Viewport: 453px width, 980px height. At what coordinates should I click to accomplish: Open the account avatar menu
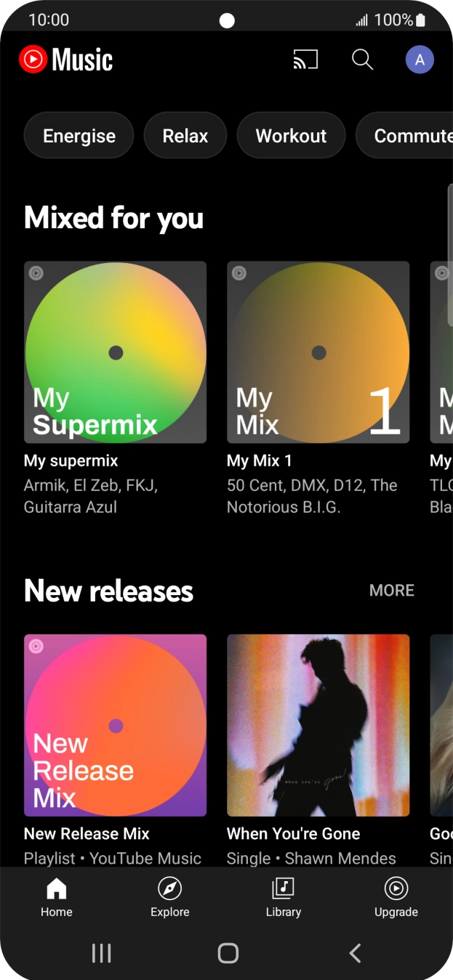(x=420, y=60)
